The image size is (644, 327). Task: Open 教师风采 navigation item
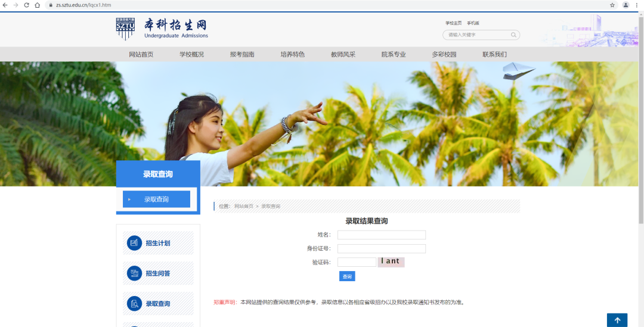point(343,54)
